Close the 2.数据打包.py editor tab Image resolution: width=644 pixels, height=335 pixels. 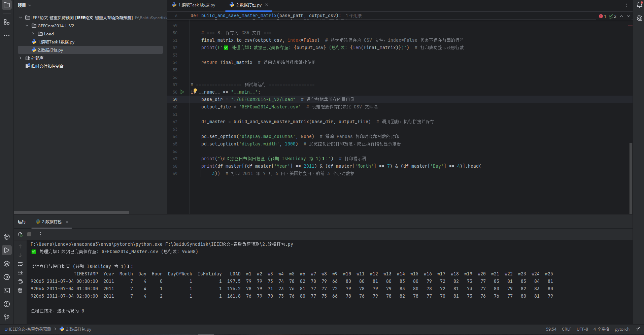click(267, 5)
